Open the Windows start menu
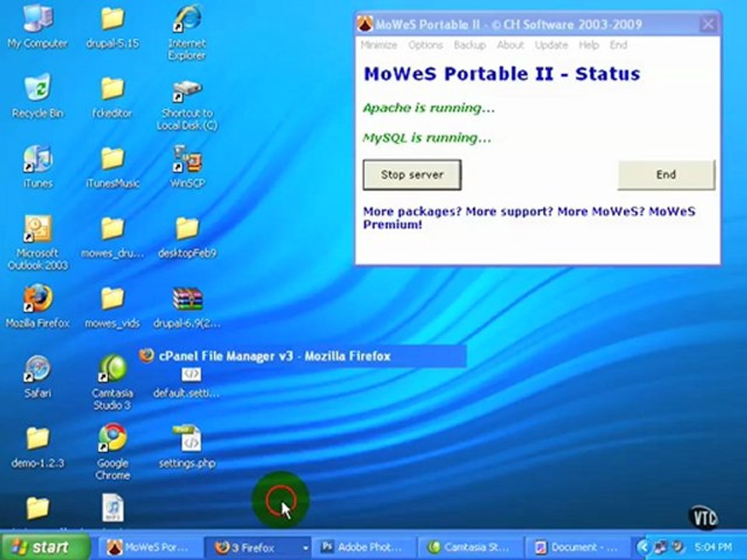 (x=45, y=547)
